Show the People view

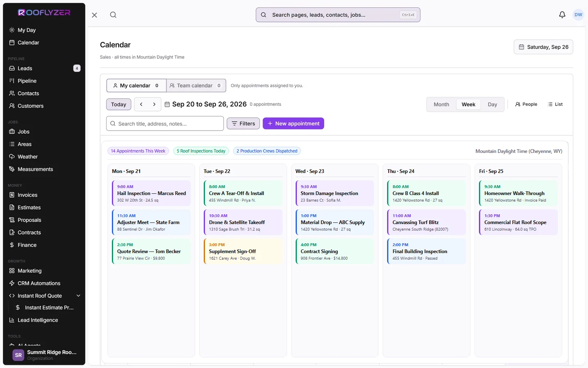(526, 104)
